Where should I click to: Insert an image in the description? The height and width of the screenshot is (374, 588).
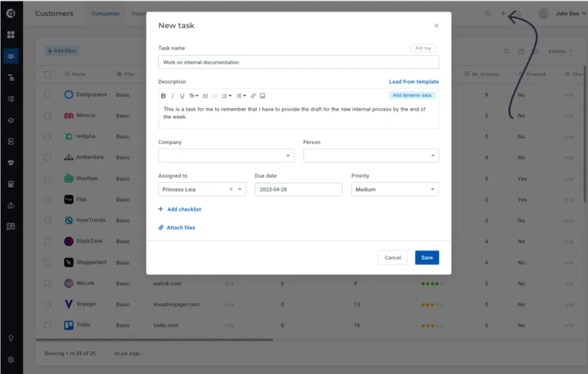(262, 96)
